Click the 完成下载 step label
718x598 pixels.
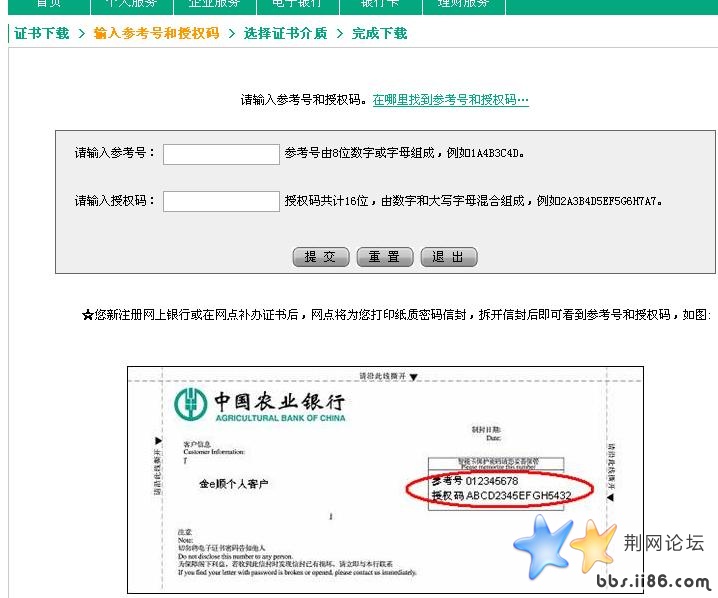[379, 33]
